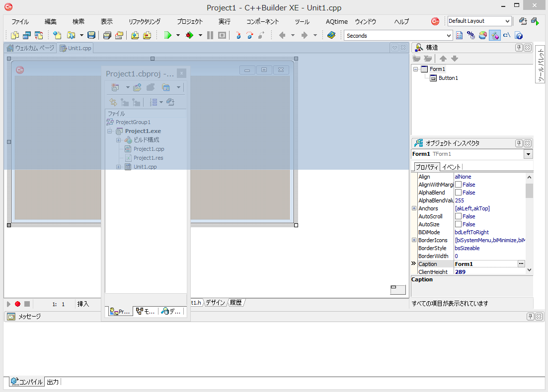548x392 pixels.
Task: Open the プロジェクト menu
Action: [190, 22]
